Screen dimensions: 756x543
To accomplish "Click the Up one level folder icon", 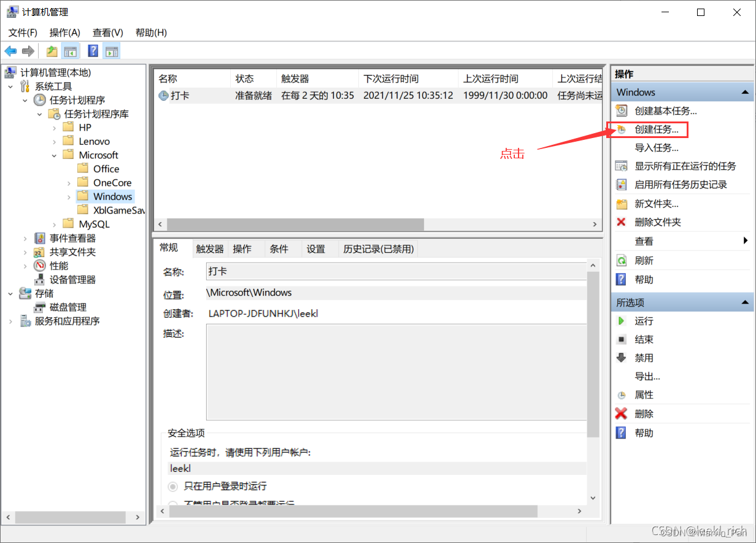I will [x=52, y=51].
